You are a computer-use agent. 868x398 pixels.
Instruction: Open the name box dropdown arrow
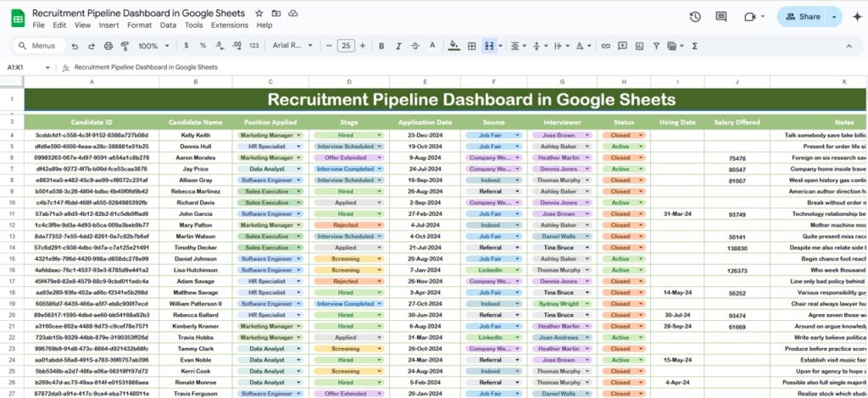47,68
